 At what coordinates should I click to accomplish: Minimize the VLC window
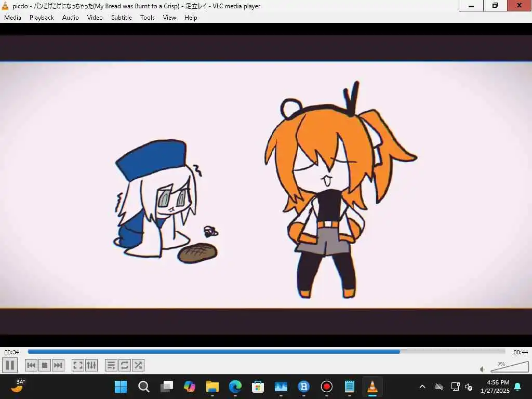[471, 5]
